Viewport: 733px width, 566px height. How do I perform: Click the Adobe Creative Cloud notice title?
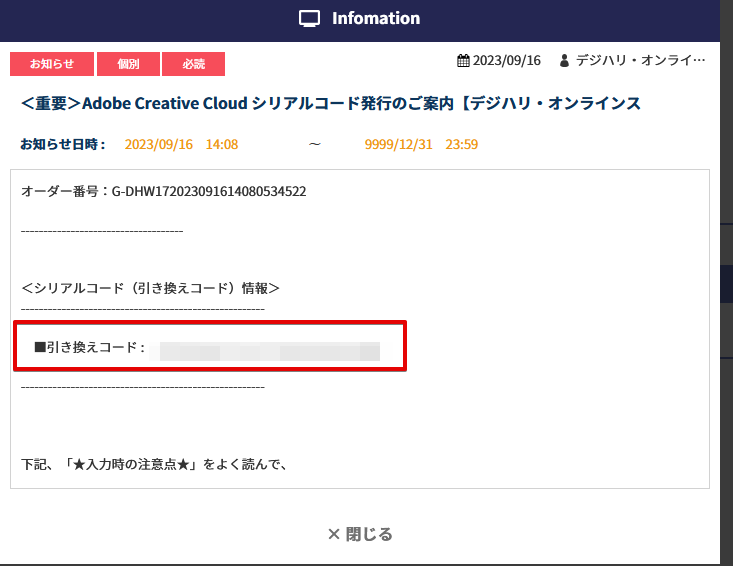(x=330, y=103)
